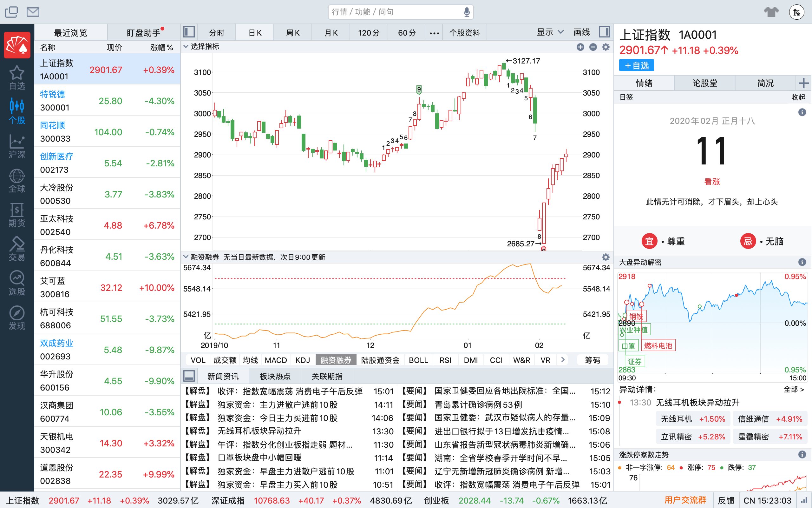Screen dimensions: 812x508
Task: Switch to the 月K chart tab
Action: pyautogui.click(x=331, y=33)
